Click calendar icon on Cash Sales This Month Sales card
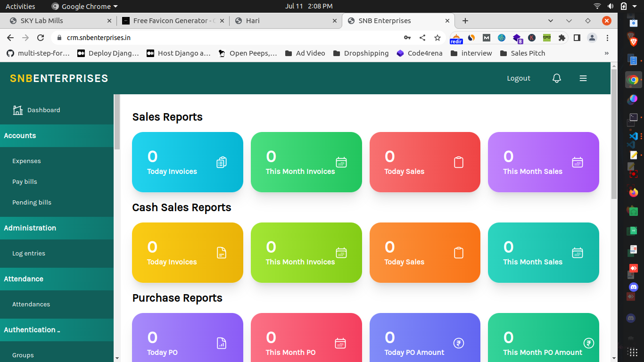This screenshot has height=362, width=644. coord(578,253)
